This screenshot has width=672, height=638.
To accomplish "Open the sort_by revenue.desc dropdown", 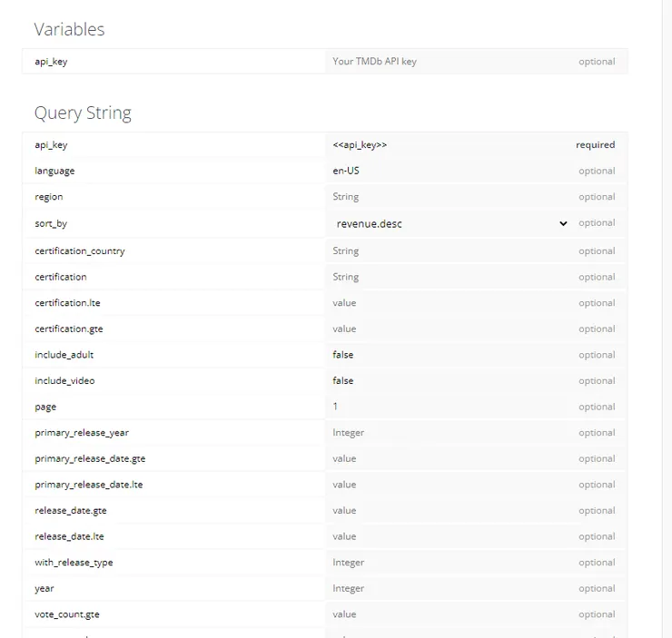I will (x=451, y=223).
